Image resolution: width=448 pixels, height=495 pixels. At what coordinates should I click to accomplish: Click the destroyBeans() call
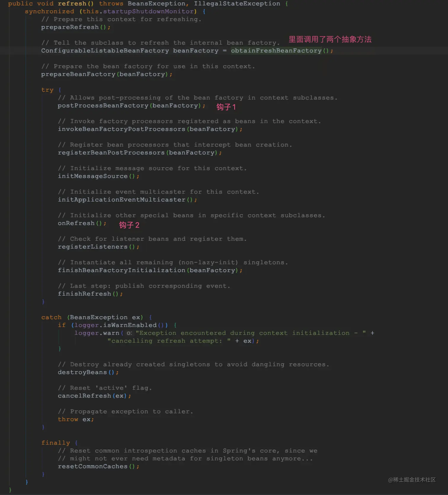coord(88,372)
